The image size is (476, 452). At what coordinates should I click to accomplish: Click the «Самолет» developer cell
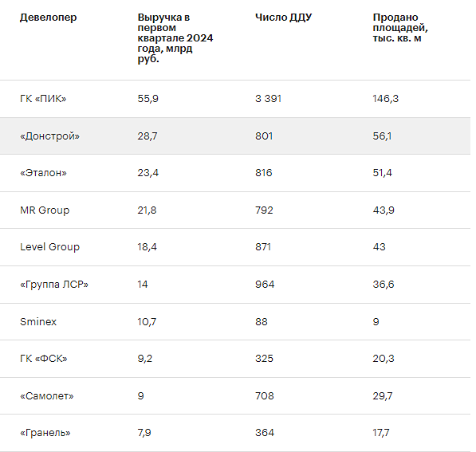coord(47,396)
